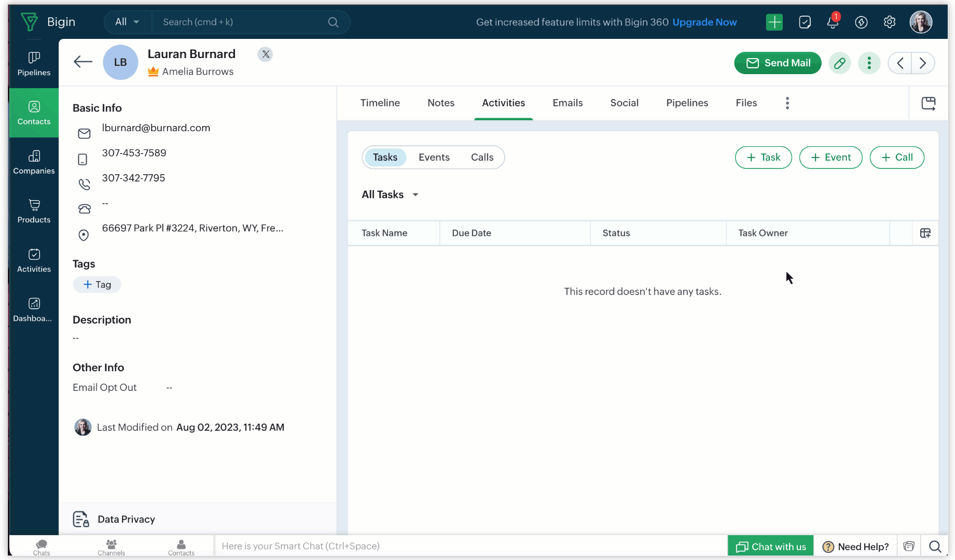Click the email lburnard@burnard.com

point(156,128)
